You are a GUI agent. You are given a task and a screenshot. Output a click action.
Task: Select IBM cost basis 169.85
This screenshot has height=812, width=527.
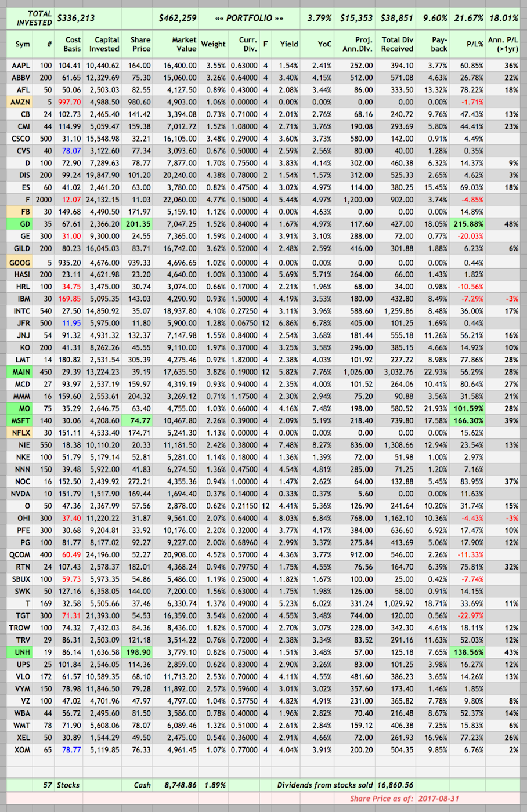[70, 299]
